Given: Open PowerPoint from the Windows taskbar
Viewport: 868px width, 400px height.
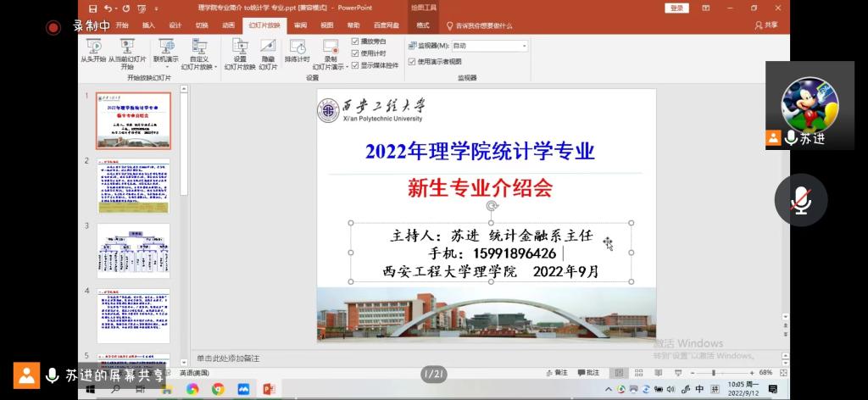Looking at the screenshot, I should (269, 389).
